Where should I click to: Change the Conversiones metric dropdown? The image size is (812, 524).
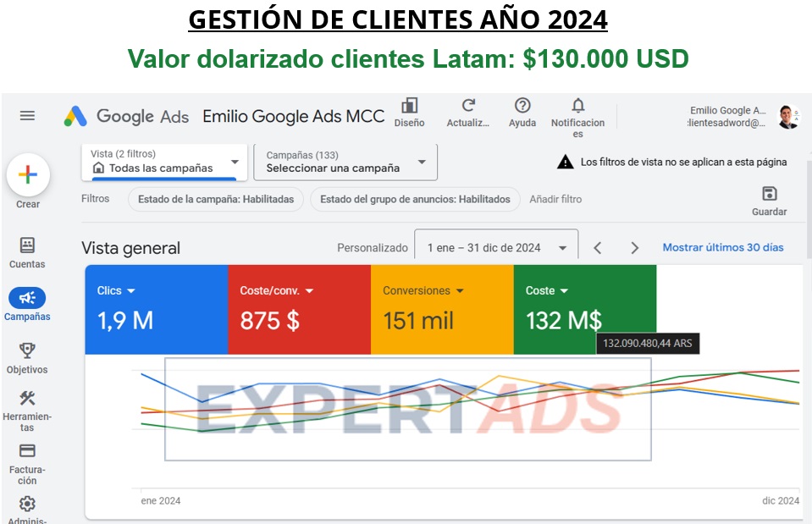(x=423, y=290)
